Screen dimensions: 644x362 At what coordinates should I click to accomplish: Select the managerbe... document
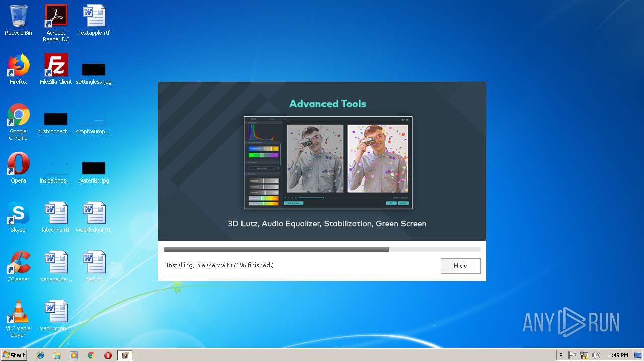[x=56, y=266]
